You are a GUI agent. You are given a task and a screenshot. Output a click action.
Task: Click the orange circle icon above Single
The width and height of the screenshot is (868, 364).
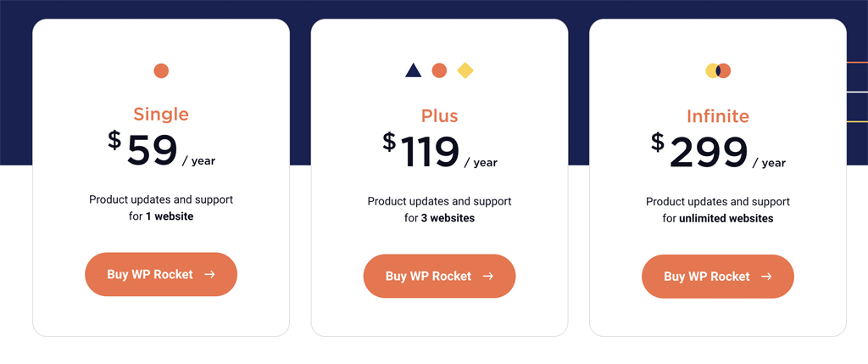161,71
